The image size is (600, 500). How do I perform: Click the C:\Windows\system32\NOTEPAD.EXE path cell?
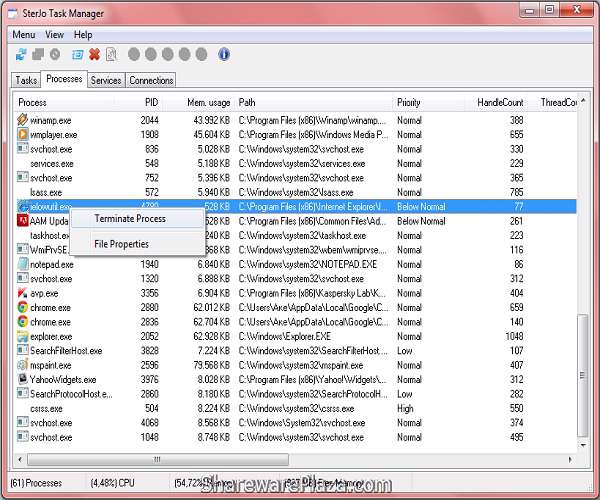click(x=308, y=264)
